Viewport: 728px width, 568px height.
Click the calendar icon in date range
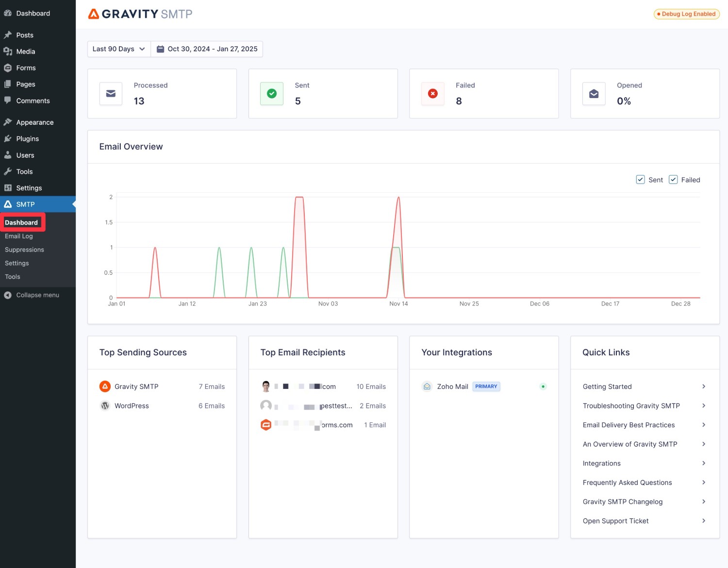(x=160, y=49)
